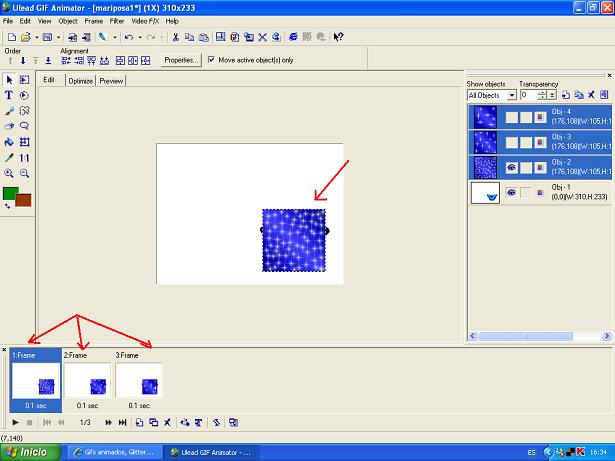Click the Properties... button

181,60
